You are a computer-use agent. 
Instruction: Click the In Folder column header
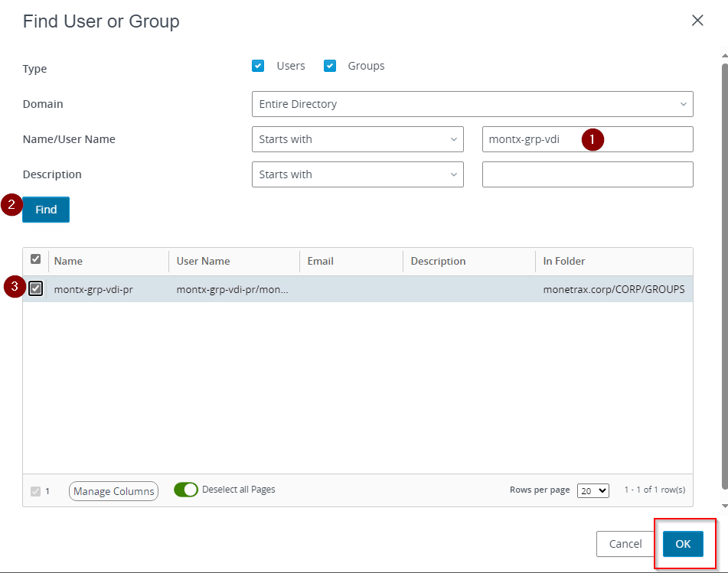coord(563,261)
